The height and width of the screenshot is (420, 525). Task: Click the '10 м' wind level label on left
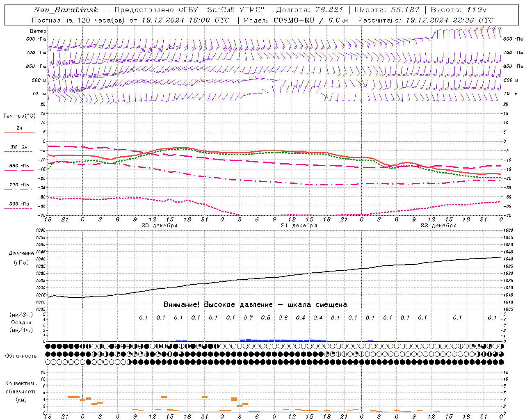click(39, 94)
